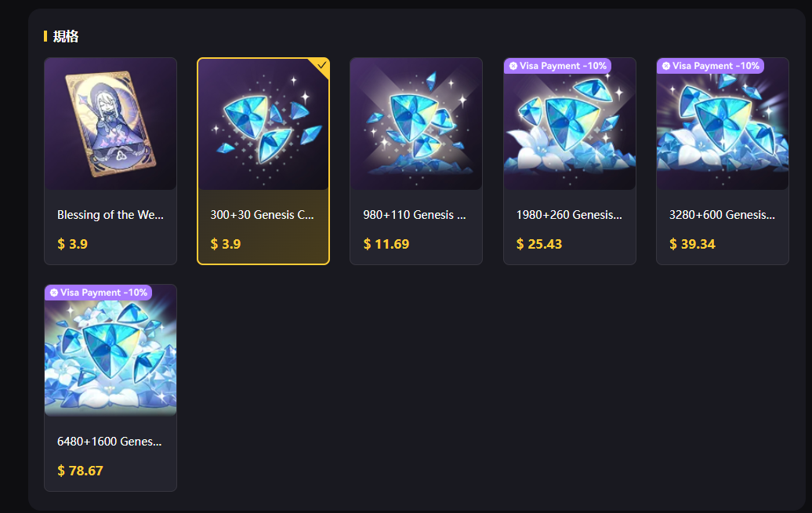Click Visa Payment -10% badge on 1980+260 pack
Screen dimensions: 812x513
click(558, 66)
